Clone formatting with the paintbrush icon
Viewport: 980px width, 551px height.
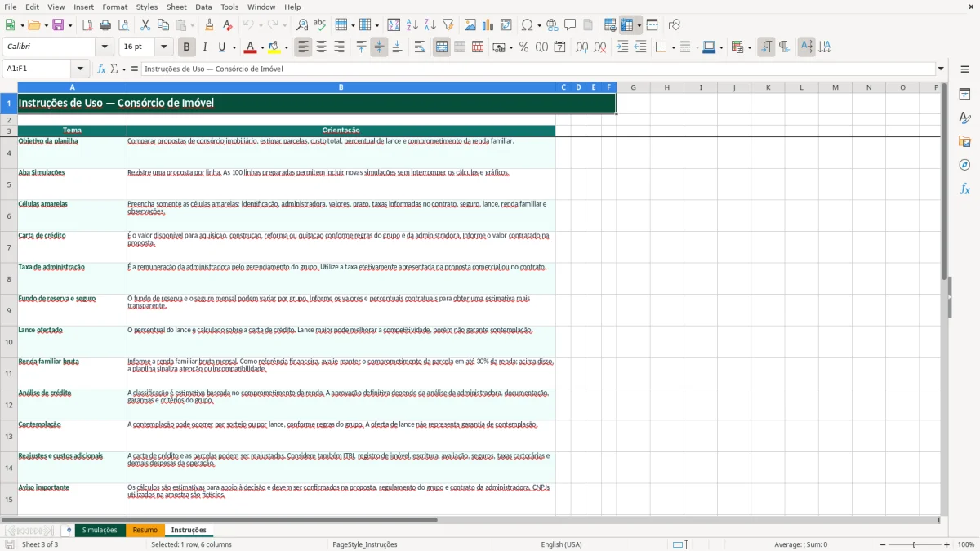point(209,25)
